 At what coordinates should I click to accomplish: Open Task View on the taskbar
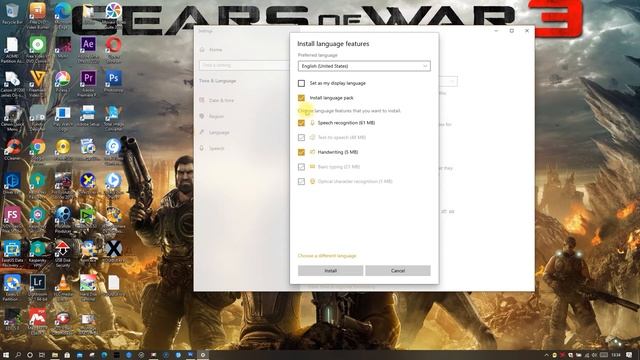tap(42, 355)
